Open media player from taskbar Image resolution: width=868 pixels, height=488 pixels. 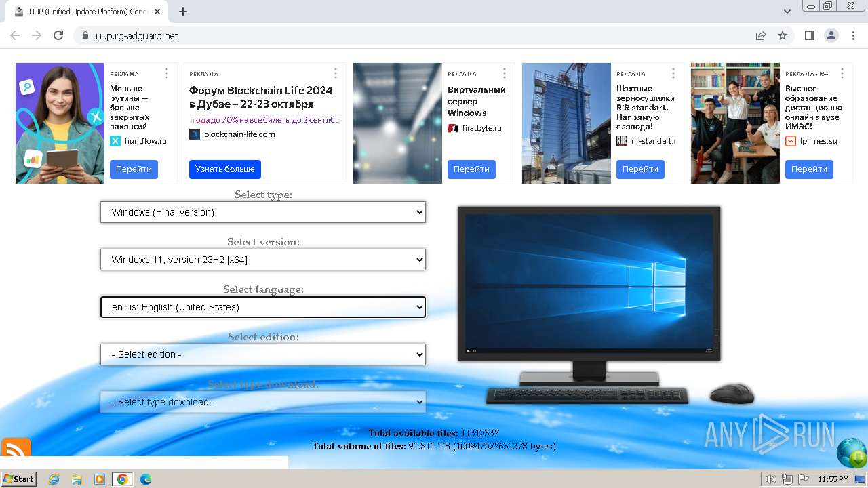tap(100, 479)
